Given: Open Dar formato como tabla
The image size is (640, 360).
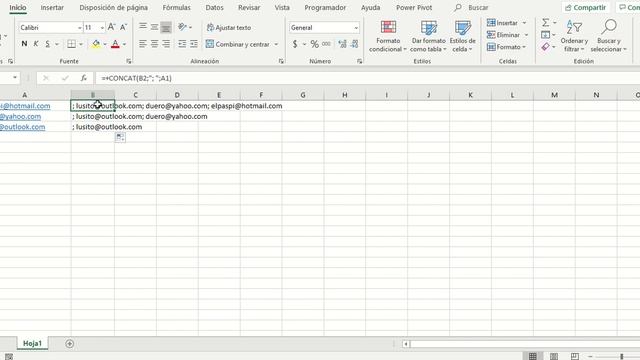Looking at the screenshot, I should (x=428, y=36).
